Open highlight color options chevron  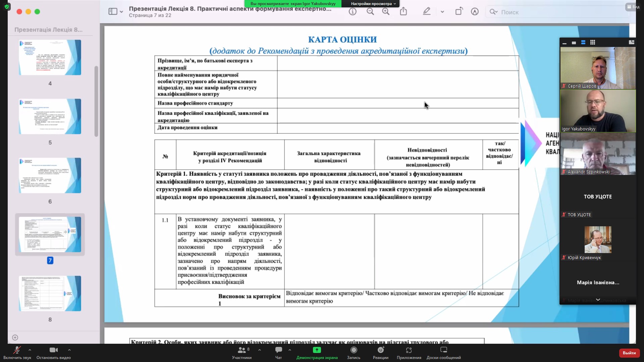tap(442, 12)
